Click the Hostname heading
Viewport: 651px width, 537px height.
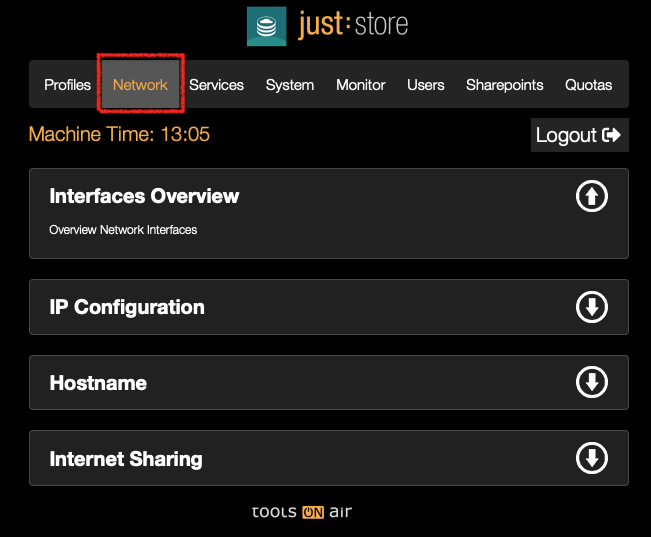pyautogui.click(x=98, y=383)
